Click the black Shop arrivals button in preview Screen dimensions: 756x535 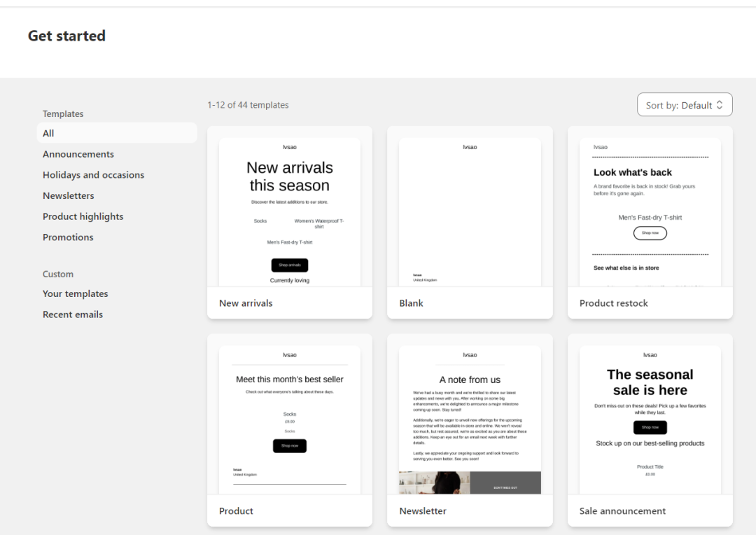pyautogui.click(x=290, y=265)
